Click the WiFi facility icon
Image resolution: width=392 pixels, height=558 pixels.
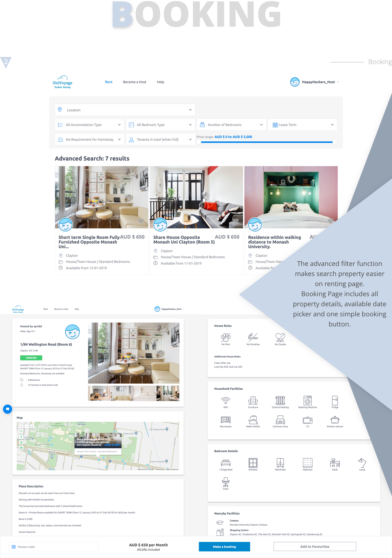click(x=225, y=401)
